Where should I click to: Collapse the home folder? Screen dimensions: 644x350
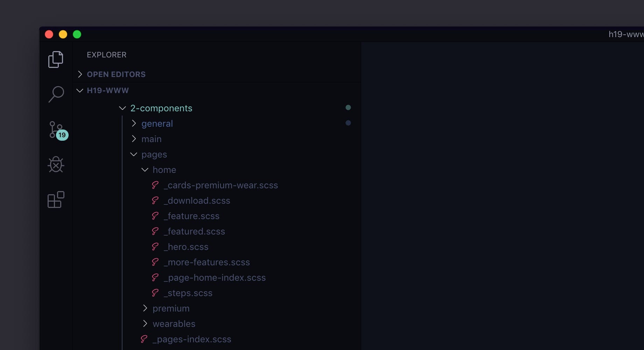(145, 170)
